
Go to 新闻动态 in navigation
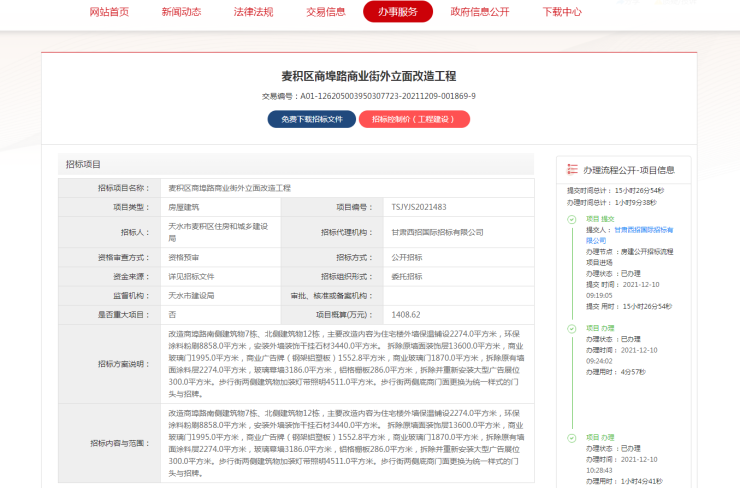point(181,12)
